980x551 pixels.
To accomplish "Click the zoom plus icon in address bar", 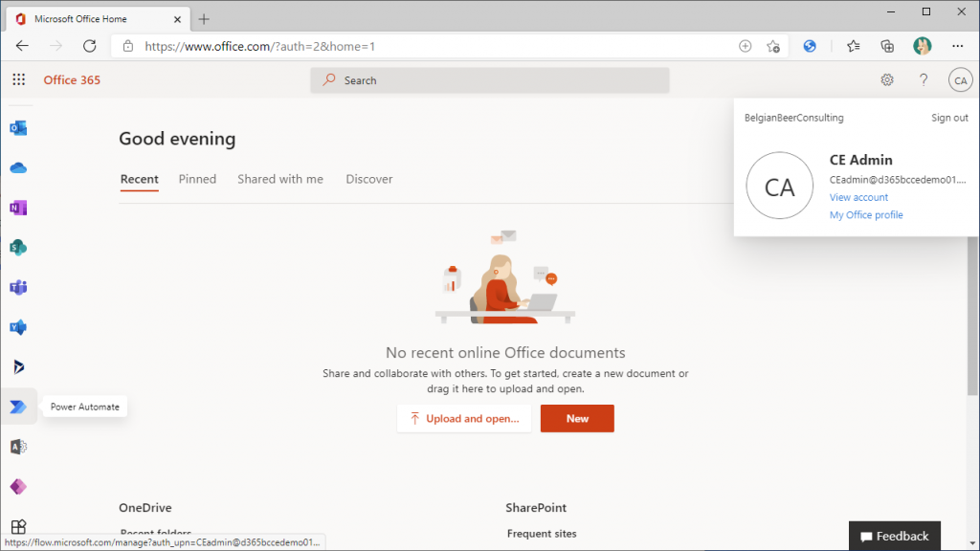I will (745, 46).
